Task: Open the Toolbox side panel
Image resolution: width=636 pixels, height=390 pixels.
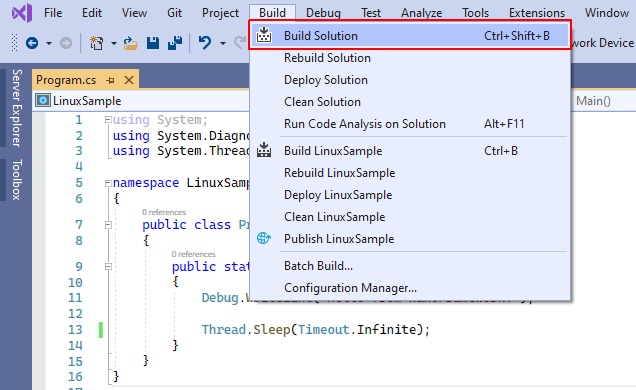Action: coord(16,180)
